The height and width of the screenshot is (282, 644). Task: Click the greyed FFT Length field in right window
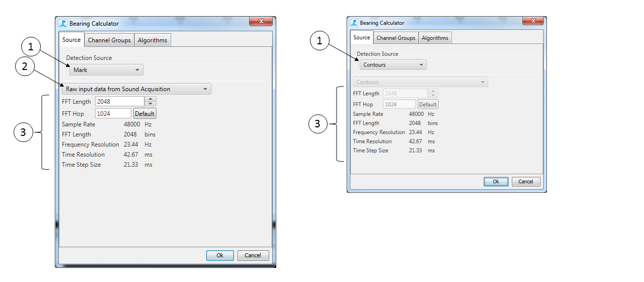click(x=405, y=94)
